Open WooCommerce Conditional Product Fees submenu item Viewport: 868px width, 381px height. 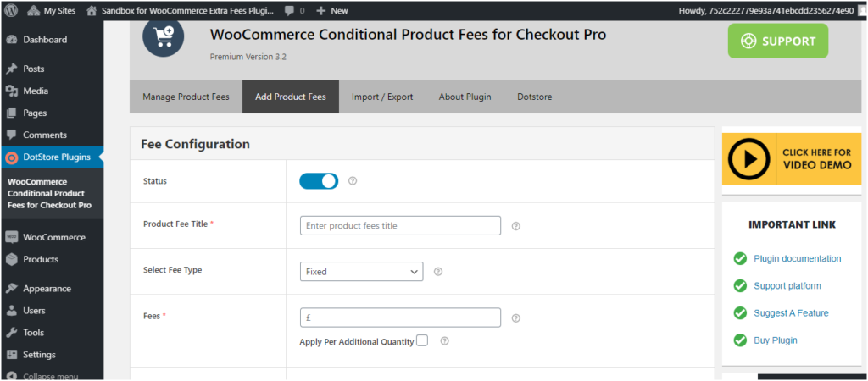[x=49, y=194]
